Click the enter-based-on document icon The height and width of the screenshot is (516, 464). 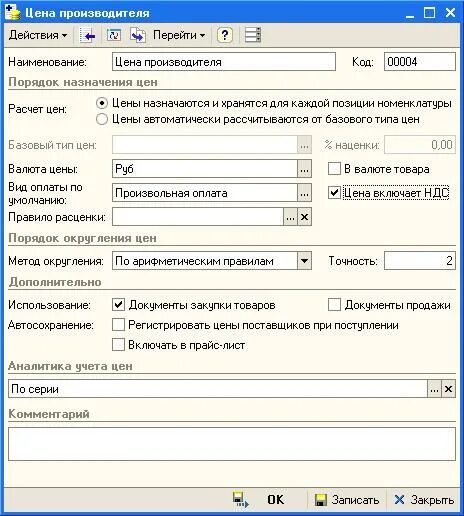[x=137, y=35]
